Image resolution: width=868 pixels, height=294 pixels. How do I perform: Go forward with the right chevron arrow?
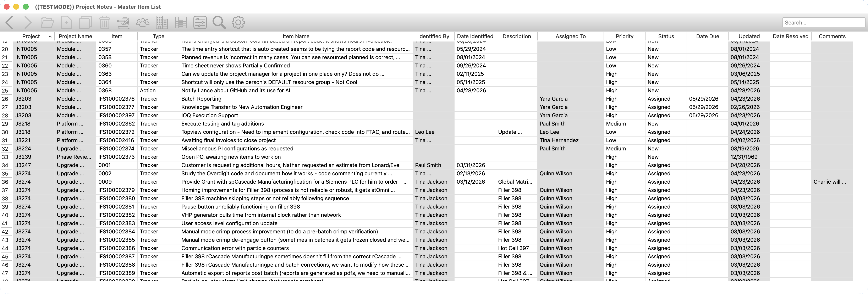[x=28, y=23]
